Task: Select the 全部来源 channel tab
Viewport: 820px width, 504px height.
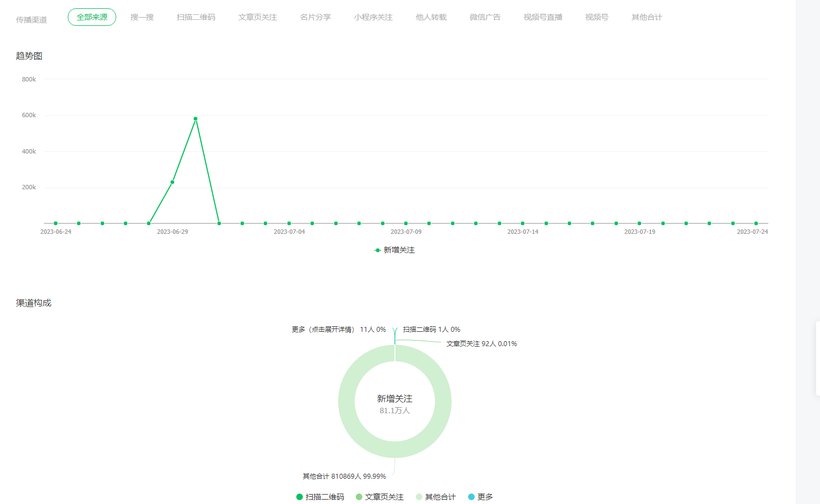Action: tap(92, 17)
